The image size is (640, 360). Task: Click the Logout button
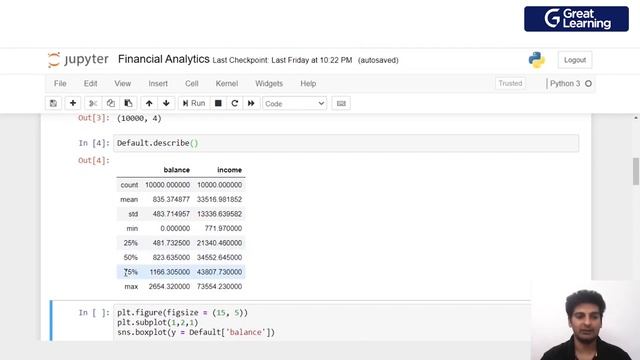(575, 60)
